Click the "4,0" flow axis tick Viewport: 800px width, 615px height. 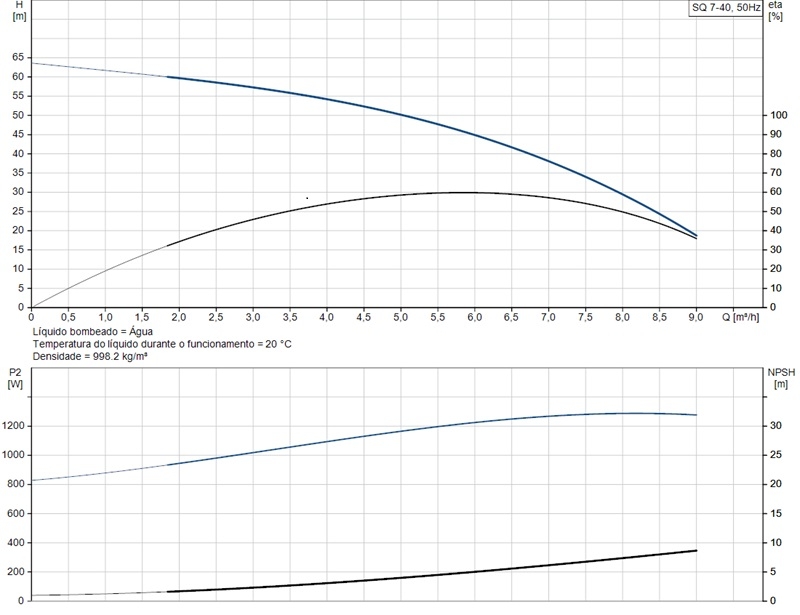pyautogui.click(x=327, y=317)
